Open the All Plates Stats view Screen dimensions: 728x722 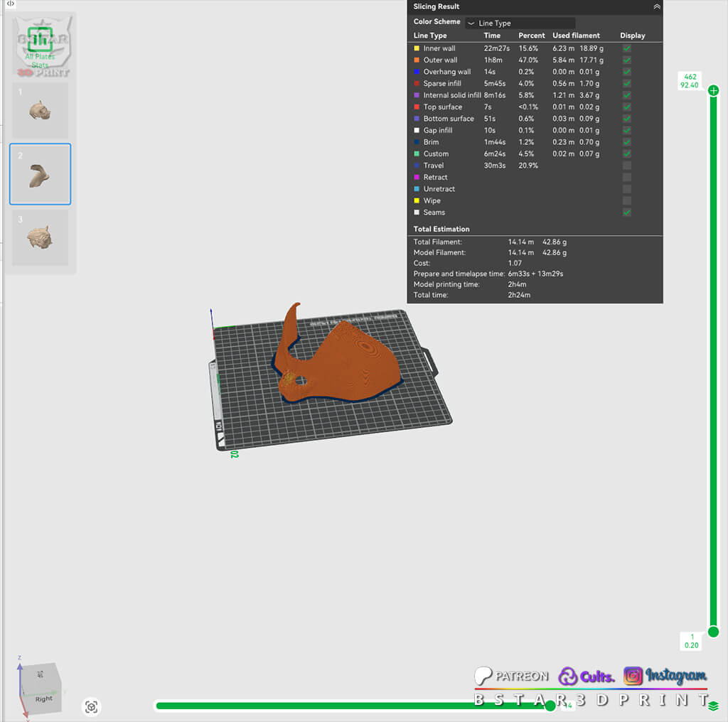tap(41, 46)
